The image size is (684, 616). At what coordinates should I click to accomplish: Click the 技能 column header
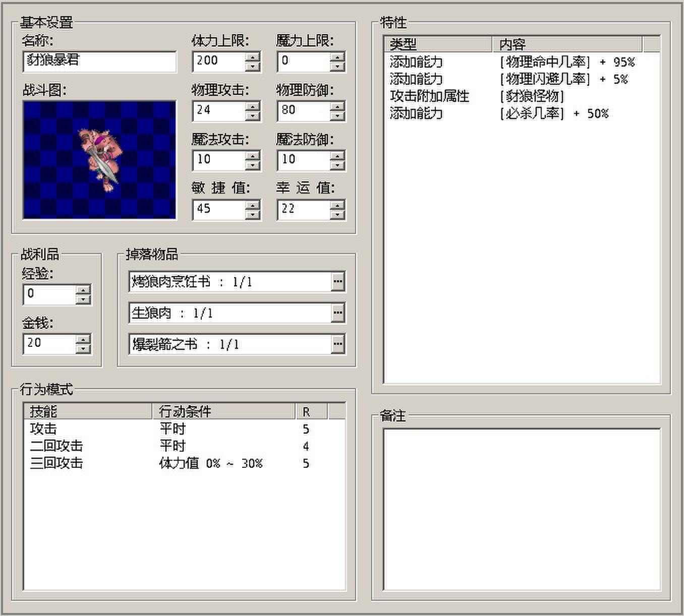pyautogui.click(x=88, y=411)
